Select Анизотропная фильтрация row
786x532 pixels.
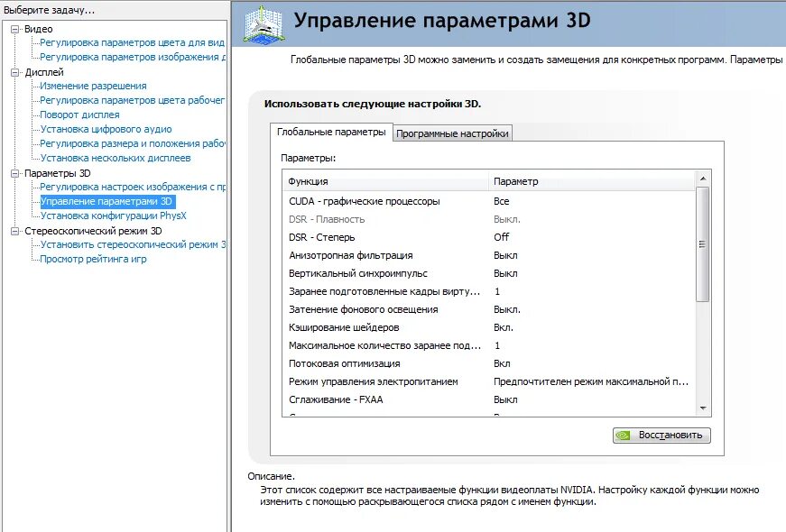pyautogui.click(x=489, y=255)
